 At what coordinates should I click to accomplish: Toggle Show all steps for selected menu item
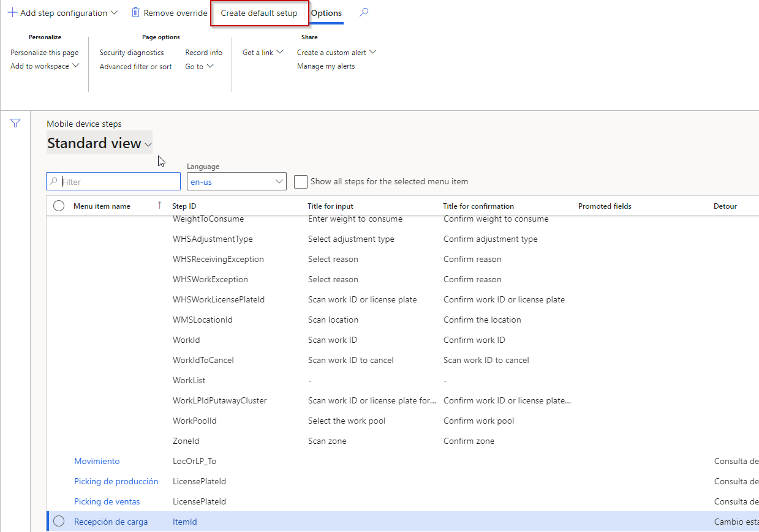(300, 181)
